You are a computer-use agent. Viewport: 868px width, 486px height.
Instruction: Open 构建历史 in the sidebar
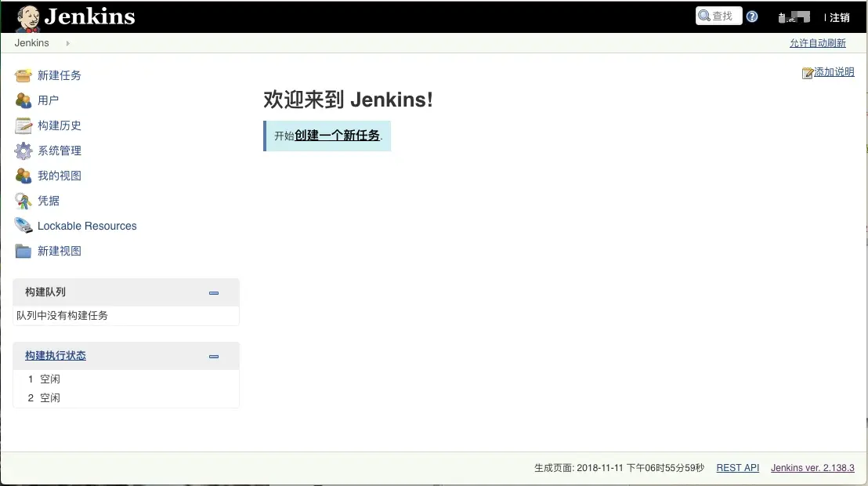(x=60, y=125)
